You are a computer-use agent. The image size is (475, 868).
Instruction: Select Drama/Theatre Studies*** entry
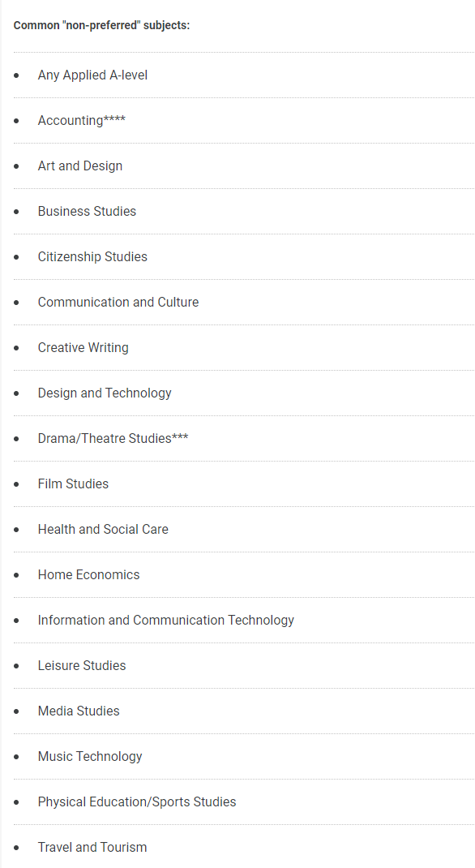point(113,438)
